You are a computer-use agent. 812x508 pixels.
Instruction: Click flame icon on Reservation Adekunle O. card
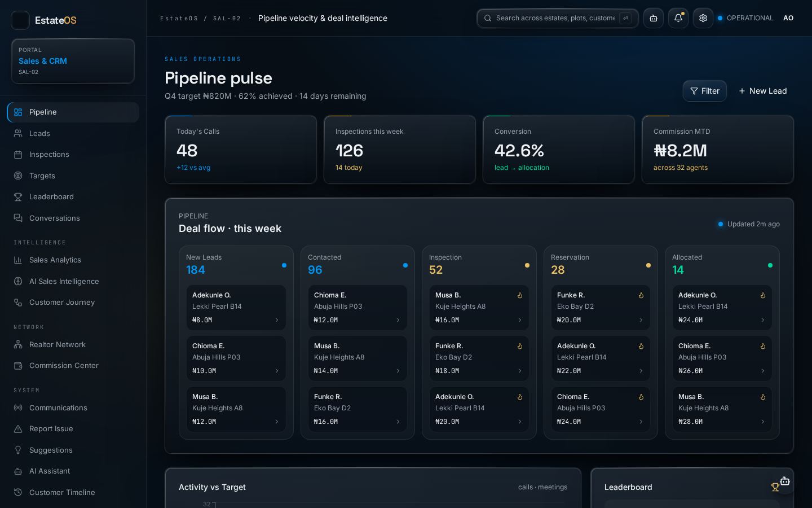[x=641, y=346]
